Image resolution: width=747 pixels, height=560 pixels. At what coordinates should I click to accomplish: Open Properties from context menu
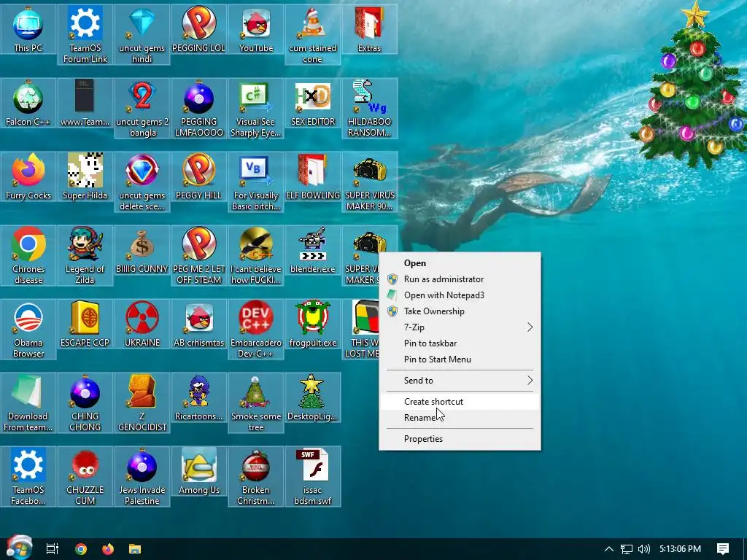(460, 438)
